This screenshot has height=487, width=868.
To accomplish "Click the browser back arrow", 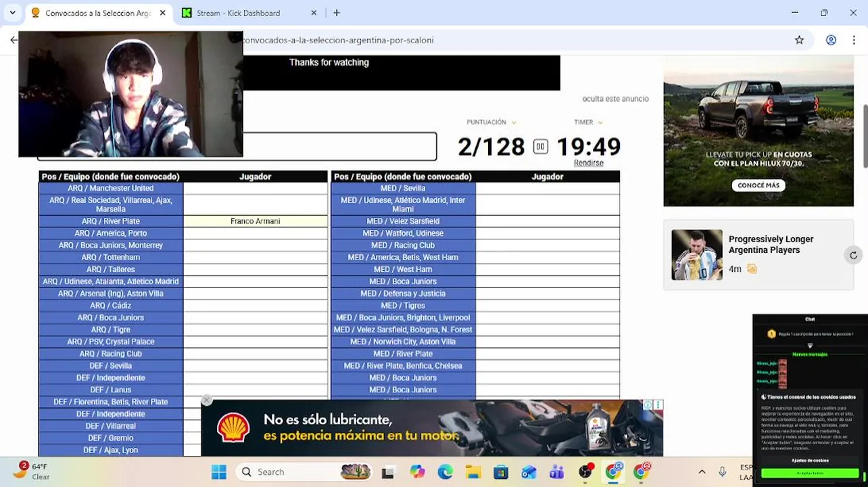I will click(14, 40).
